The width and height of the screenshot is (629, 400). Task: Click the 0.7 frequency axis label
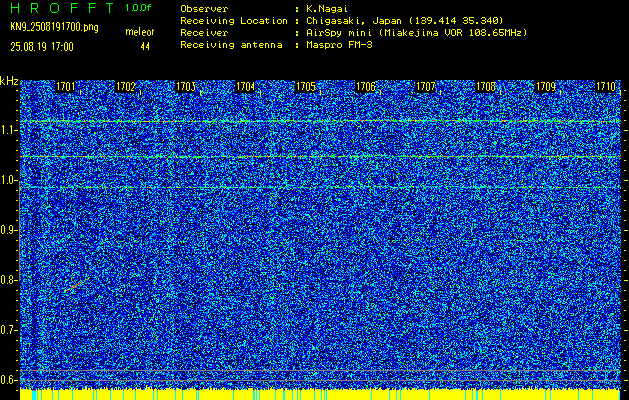coord(7,330)
